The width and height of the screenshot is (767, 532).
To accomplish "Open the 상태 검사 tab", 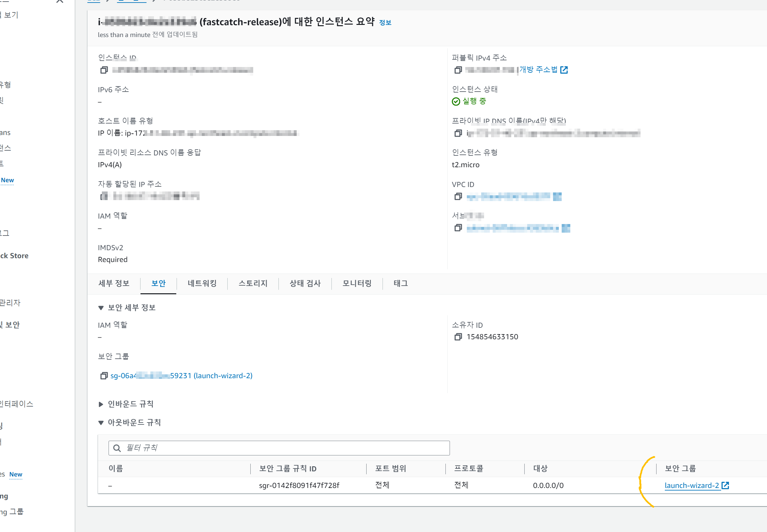I will 305,283.
